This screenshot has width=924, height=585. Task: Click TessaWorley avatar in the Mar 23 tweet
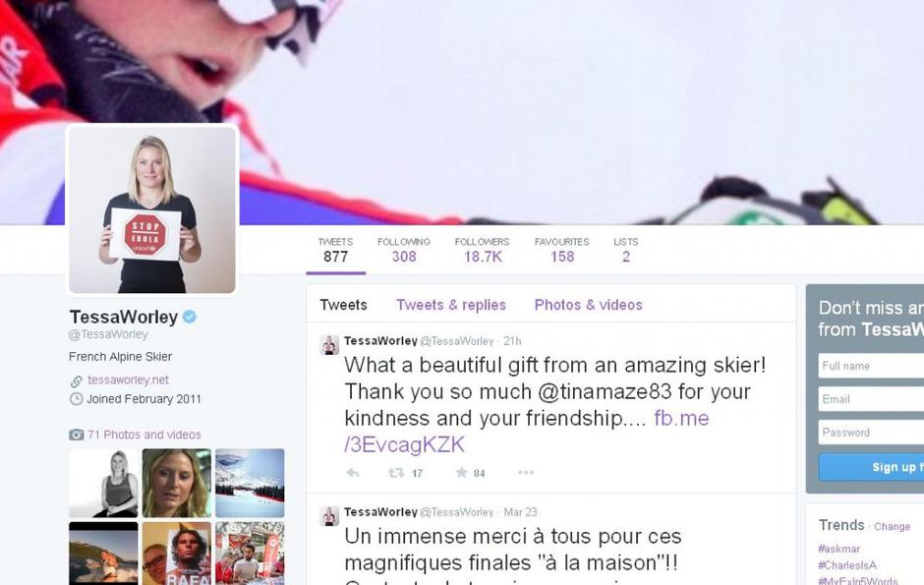(x=329, y=516)
